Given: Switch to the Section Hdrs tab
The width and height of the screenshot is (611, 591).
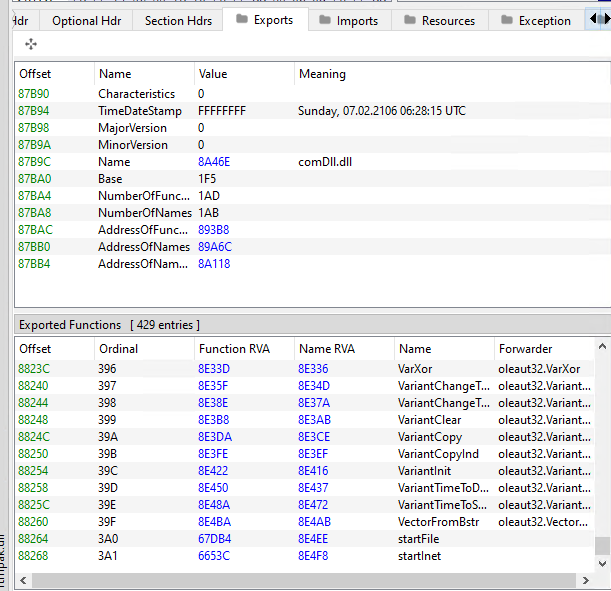Looking at the screenshot, I should (178, 21).
